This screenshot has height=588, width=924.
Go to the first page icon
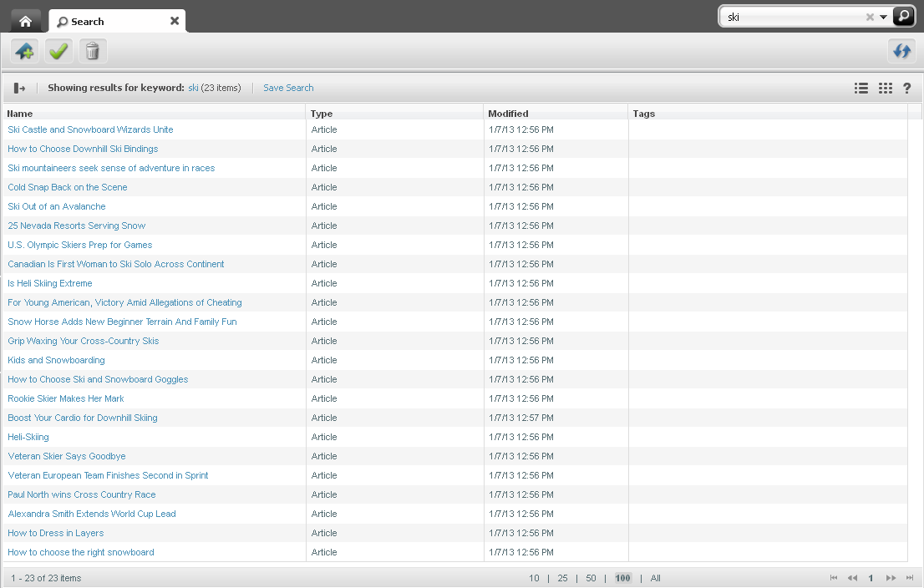coord(833,578)
